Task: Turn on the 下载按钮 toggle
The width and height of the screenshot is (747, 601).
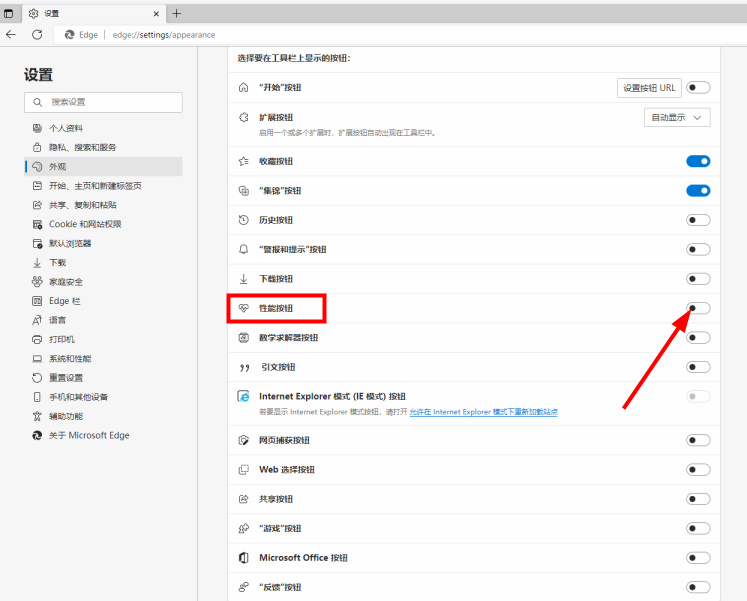Action: (x=698, y=279)
